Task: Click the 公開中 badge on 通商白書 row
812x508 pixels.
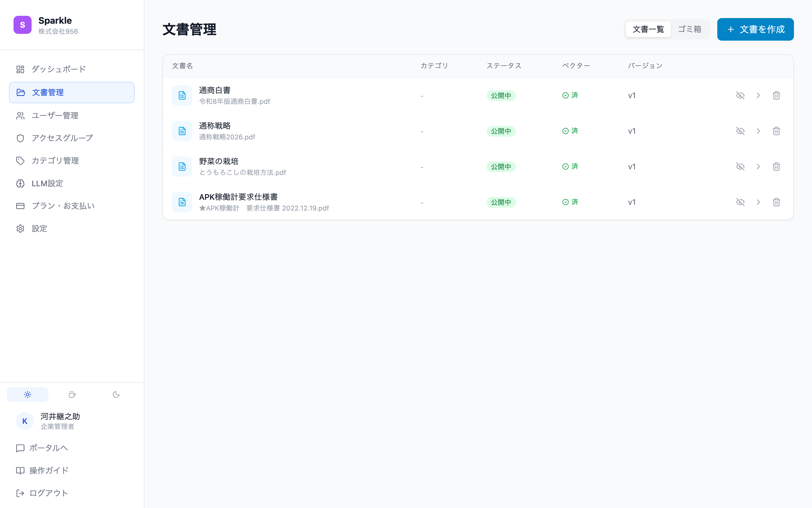Action: (501, 96)
